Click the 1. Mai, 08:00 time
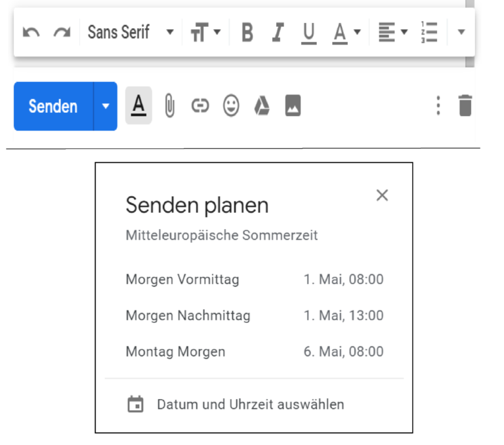This screenshot has height=445, width=504. (344, 279)
